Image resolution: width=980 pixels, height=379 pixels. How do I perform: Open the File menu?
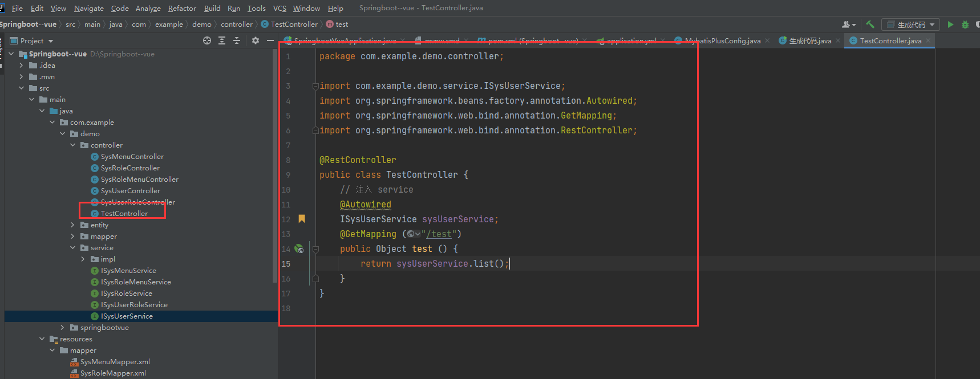click(17, 8)
